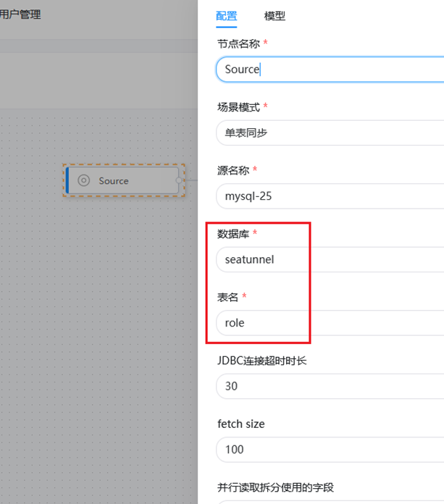Edit the JDBC连接超时时长 field value 30
Image resolution: width=444 pixels, height=504 pixels.
pos(330,386)
